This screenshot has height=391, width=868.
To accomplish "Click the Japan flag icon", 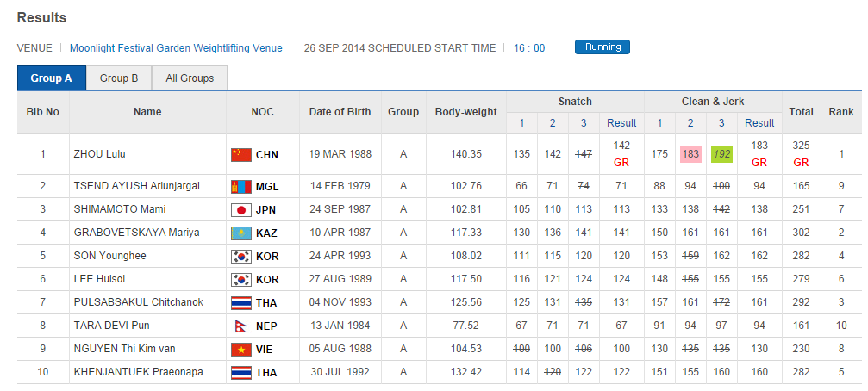I will [240, 209].
